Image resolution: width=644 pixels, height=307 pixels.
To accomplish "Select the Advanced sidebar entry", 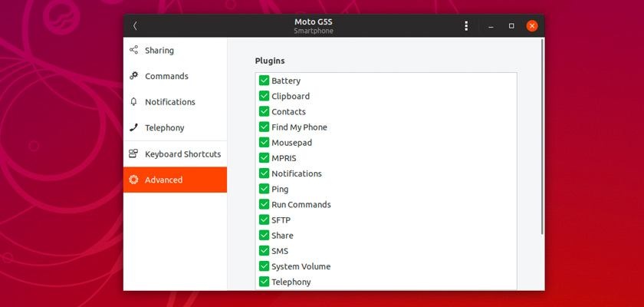I will 175,180.
